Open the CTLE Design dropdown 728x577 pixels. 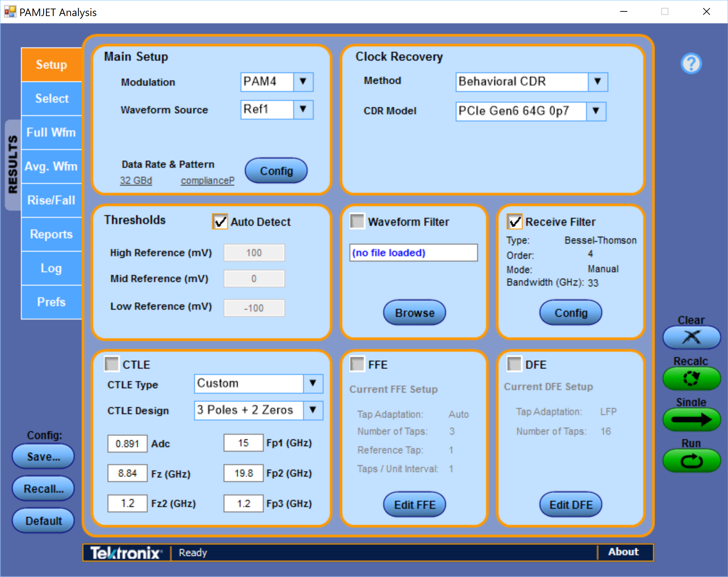[313, 410]
